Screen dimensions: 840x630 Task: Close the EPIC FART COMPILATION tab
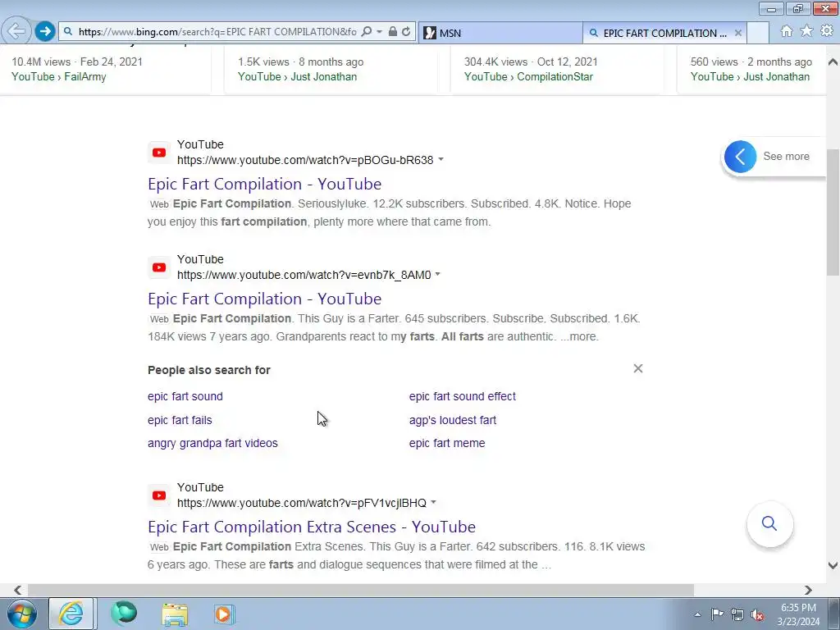(x=737, y=33)
